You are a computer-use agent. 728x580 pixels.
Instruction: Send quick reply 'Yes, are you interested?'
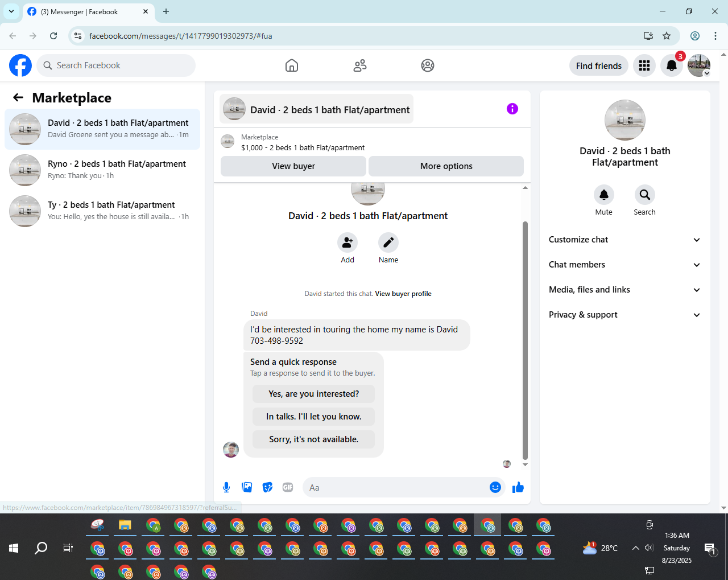(x=314, y=394)
